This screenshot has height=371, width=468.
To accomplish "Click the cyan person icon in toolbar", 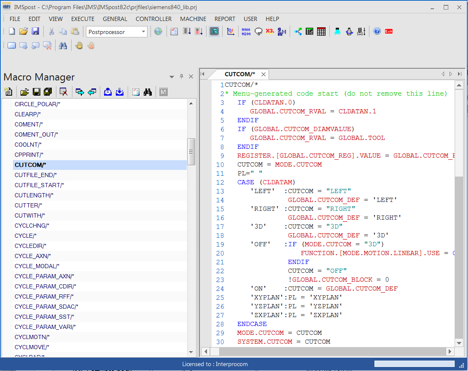I will tap(337, 31).
